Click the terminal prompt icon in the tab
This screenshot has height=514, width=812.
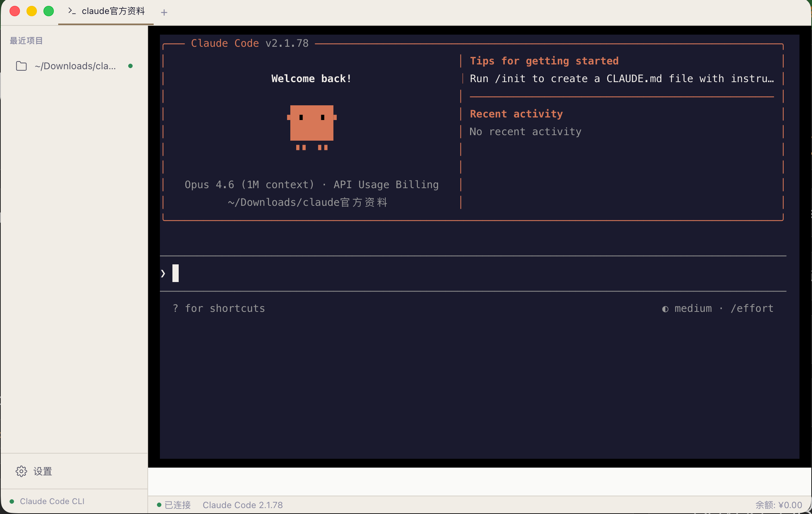pyautogui.click(x=72, y=11)
